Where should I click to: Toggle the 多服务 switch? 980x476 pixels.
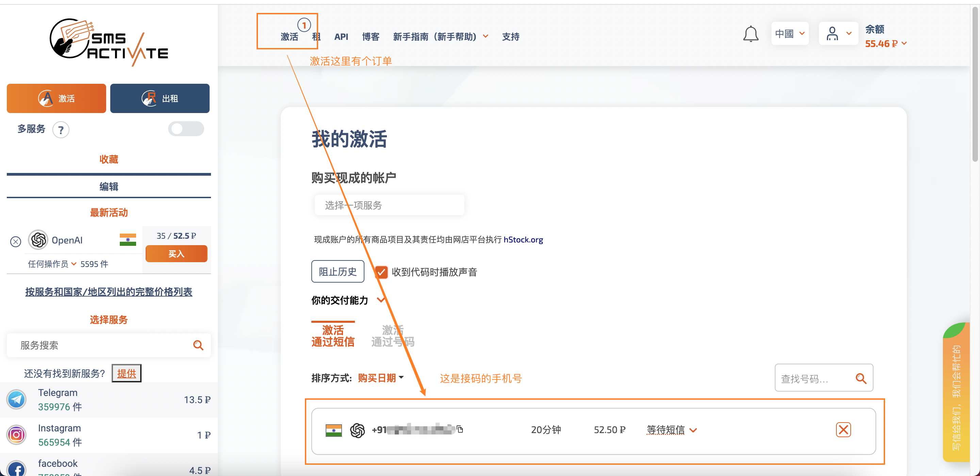(186, 129)
